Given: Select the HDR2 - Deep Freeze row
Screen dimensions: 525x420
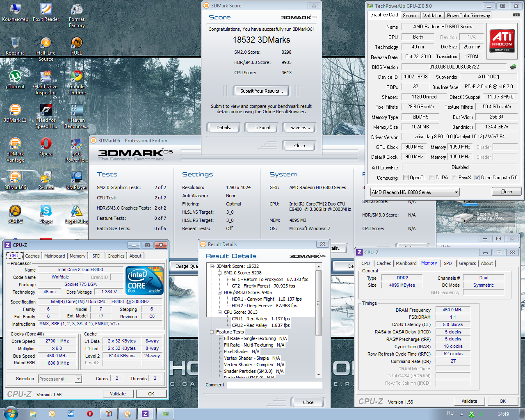Looking at the screenshot, I should tap(264, 306).
